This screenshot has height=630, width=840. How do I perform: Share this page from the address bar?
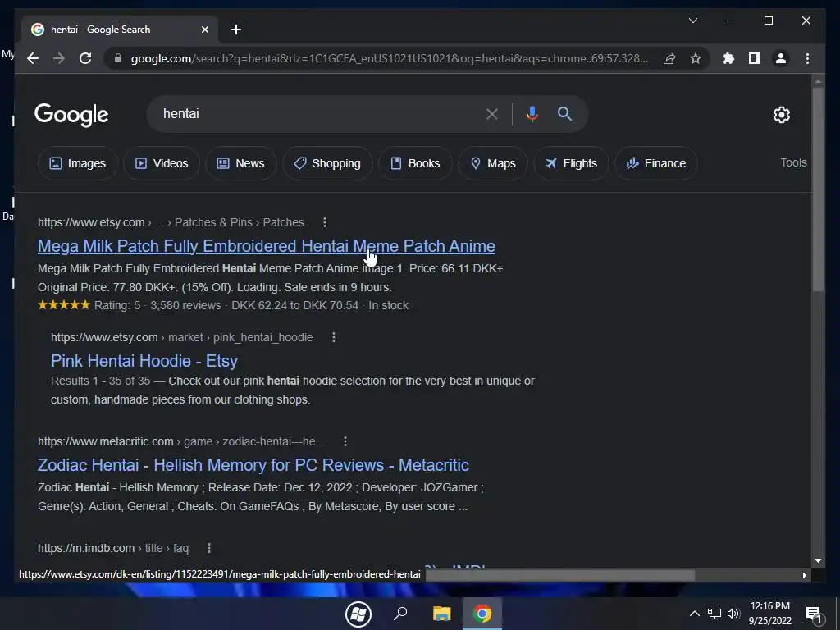click(x=669, y=58)
